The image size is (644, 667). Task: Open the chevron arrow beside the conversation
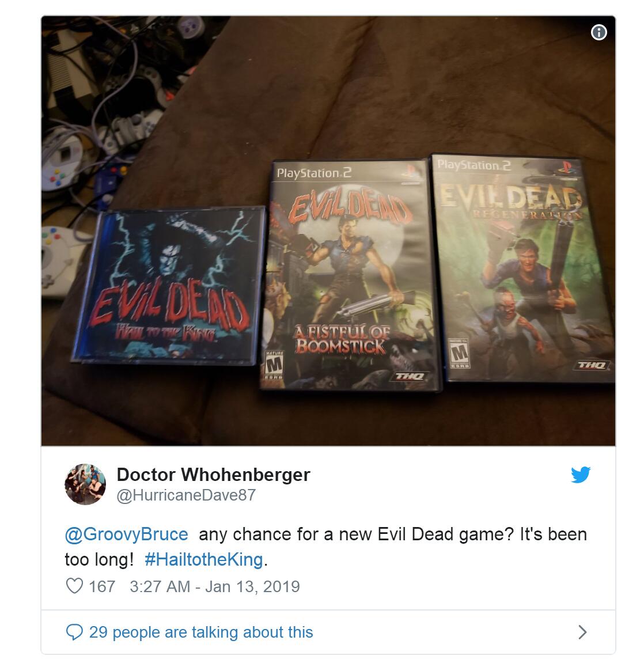(x=582, y=632)
